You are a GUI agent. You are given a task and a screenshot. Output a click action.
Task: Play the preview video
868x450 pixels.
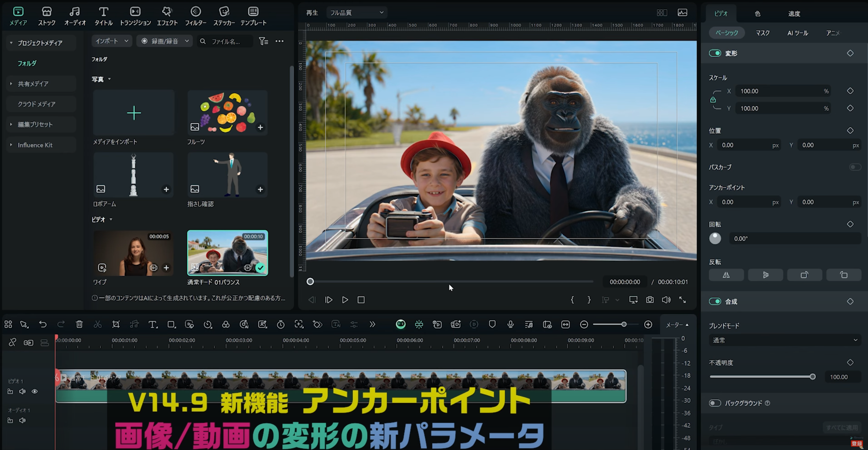click(345, 300)
